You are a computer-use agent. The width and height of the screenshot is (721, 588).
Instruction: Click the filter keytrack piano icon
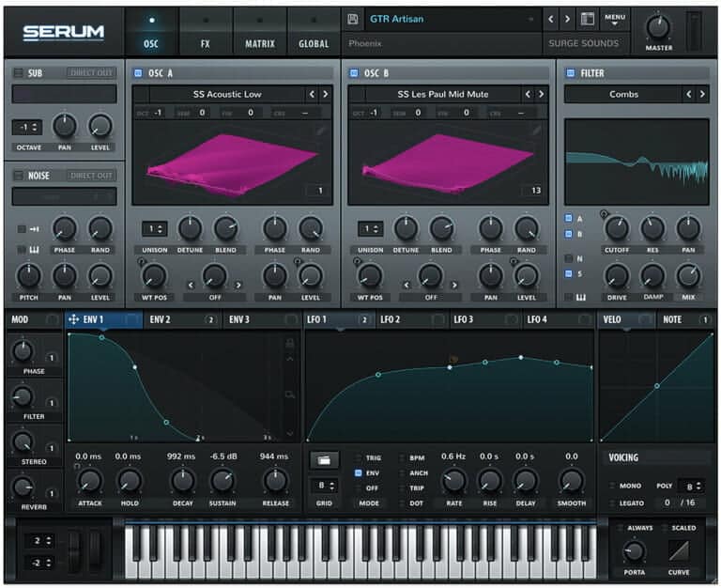[x=581, y=297]
